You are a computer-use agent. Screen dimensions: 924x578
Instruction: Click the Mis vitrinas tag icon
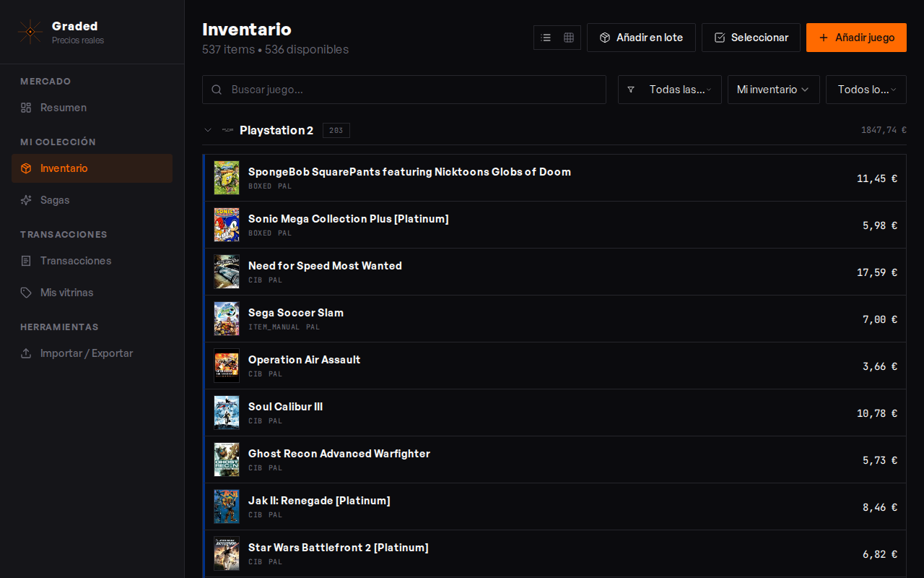26,293
